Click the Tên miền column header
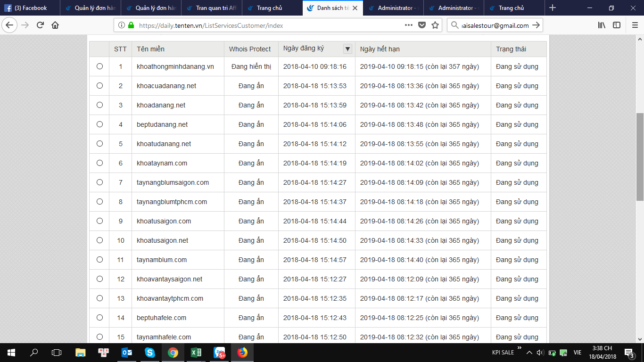The image size is (644, 362). (x=151, y=49)
